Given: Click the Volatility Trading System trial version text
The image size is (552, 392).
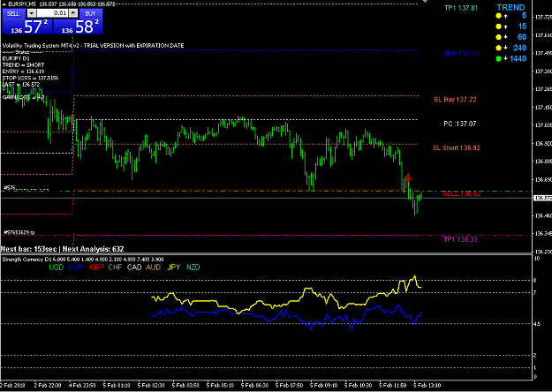Looking at the screenshot, I should [x=93, y=46].
